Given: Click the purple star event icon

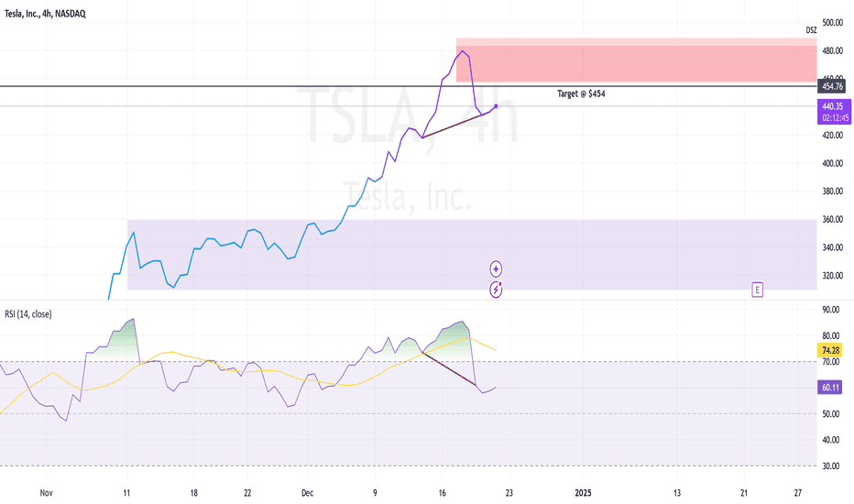Looking at the screenshot, I should click(496, 268).
